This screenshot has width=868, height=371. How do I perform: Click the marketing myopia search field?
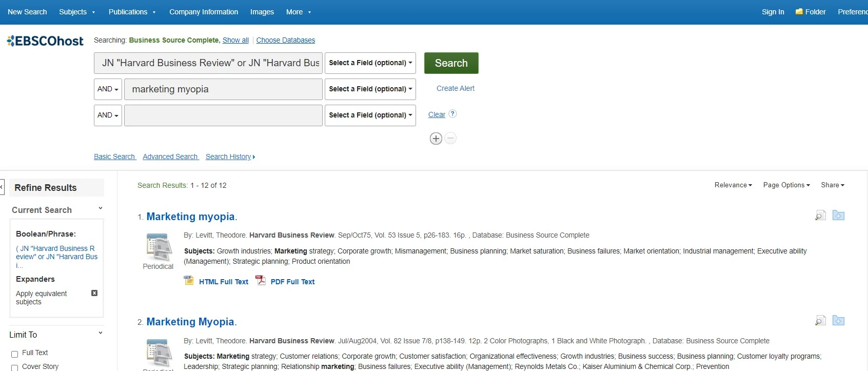click(223, 89)
